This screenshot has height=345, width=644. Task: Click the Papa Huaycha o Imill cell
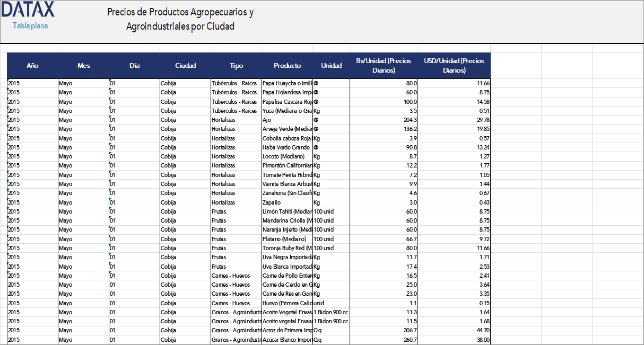coord(286,83)
